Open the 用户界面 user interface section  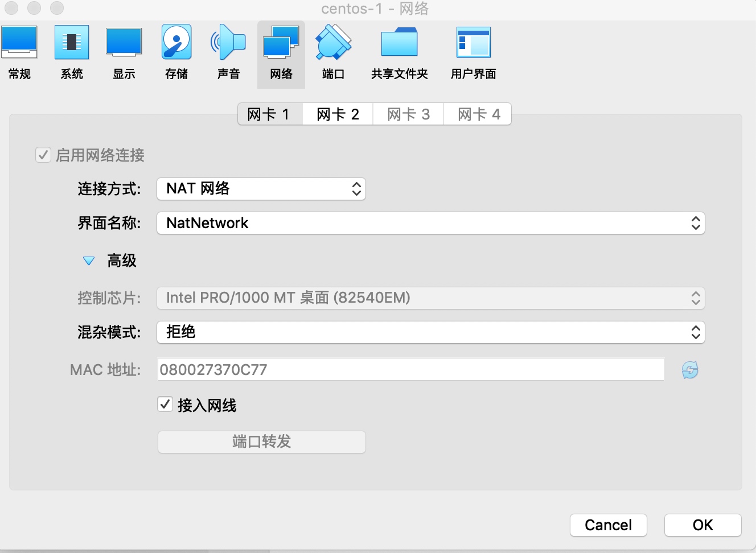point(473,52)
